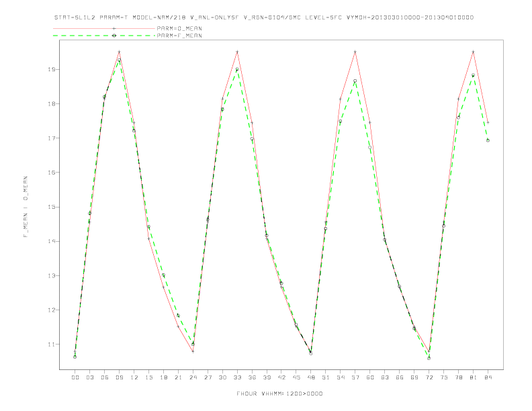Screen dimensions: 532x411
Task: Click the 09 forecast hour tick label
Action: pyautogui.click(x=119, y=377)
